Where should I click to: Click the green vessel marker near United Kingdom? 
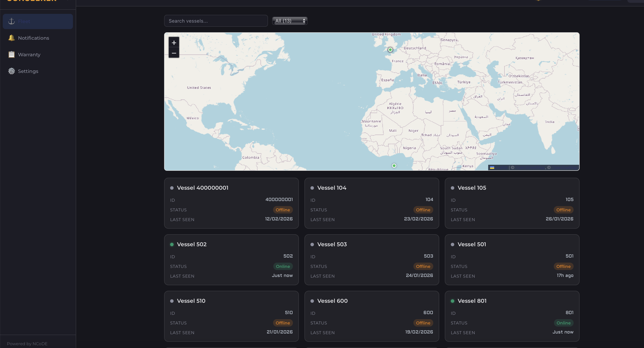point(390,50)
